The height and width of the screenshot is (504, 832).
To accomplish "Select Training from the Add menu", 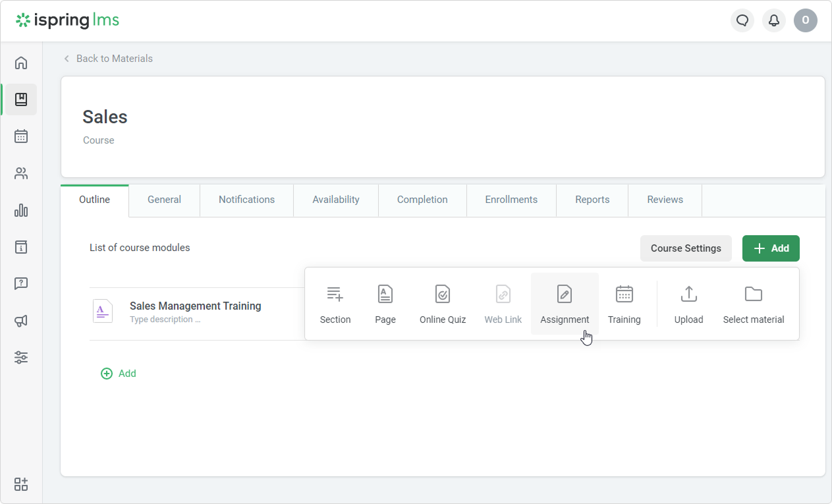I will click(x=624, y=304).
